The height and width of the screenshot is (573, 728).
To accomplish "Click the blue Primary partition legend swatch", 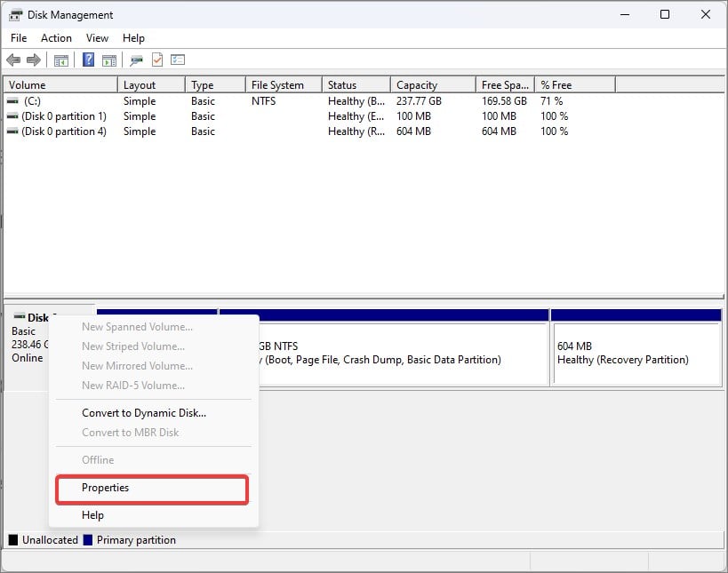I will click(x=88, y=540).
